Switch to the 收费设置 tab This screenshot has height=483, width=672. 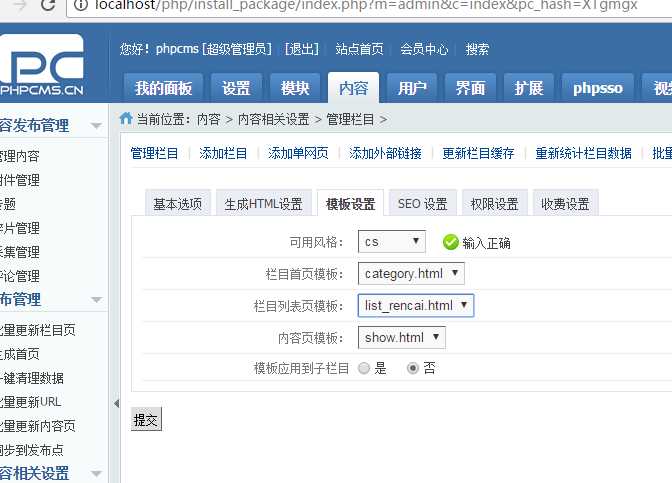pos(565,204)
